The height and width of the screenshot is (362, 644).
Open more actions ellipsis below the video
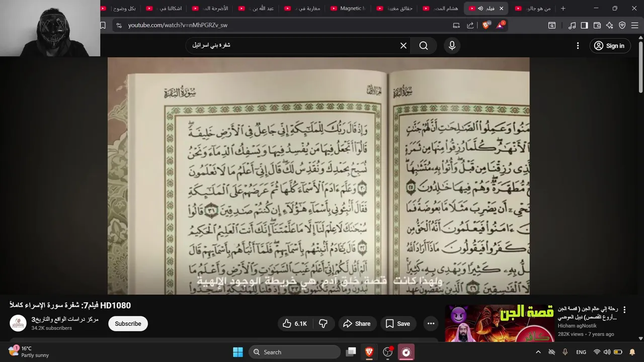click(431, 324)
